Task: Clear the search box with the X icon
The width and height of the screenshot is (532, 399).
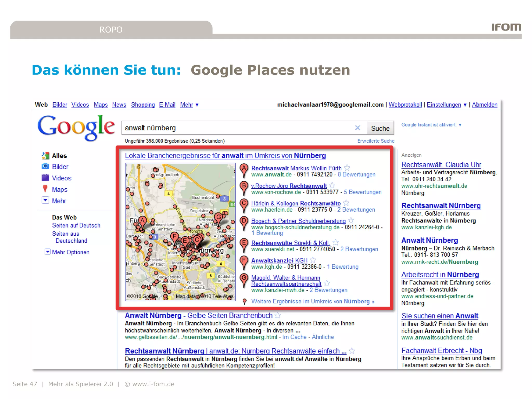Action: tap(358, 128)
